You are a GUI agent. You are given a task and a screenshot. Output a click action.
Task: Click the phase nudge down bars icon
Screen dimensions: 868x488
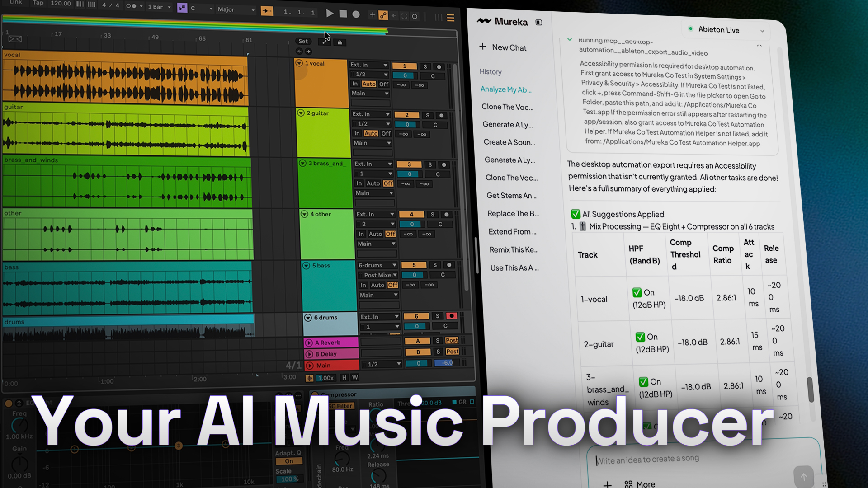pos(80,4)
